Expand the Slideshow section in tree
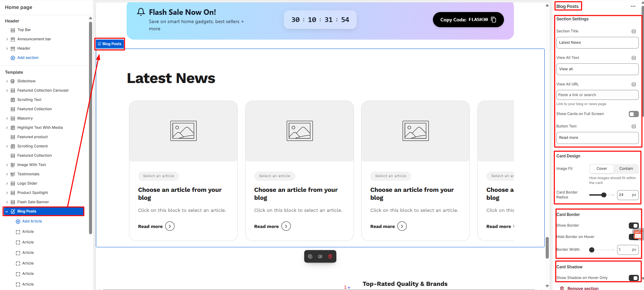 7,81
